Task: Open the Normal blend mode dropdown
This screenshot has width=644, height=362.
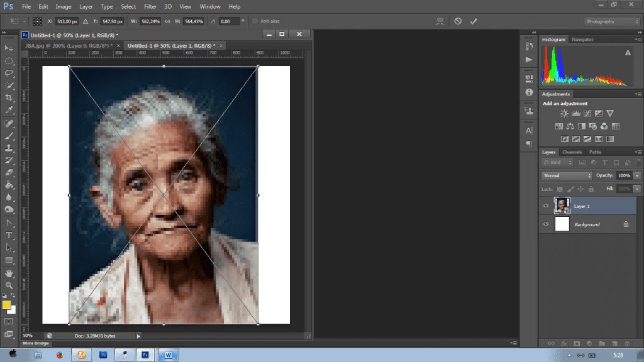Action: pyautogui.click(x=567, y=176)
